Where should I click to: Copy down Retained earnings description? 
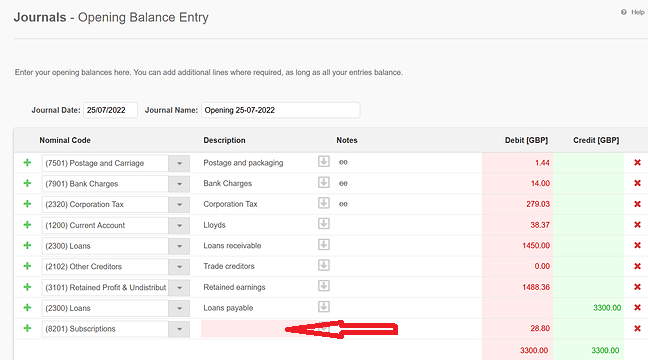point(324,286)
